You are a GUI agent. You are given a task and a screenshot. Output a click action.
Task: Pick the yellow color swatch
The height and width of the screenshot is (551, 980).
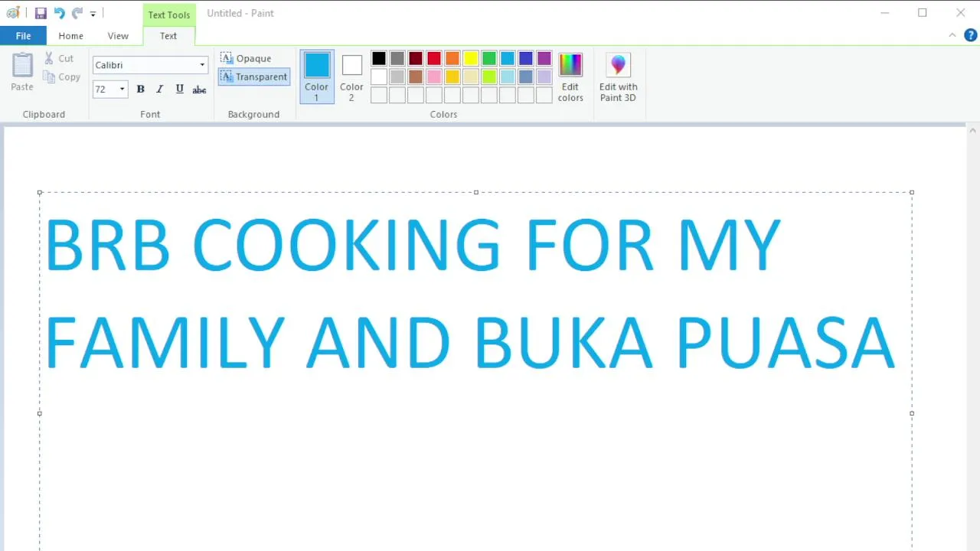pos(471,58)
